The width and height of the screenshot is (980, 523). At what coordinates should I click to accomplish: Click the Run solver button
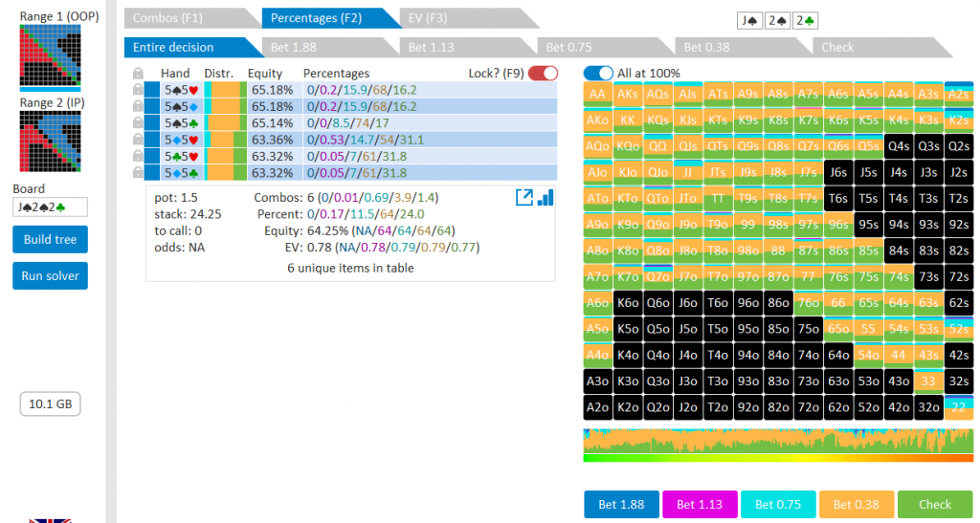[50, 276]
